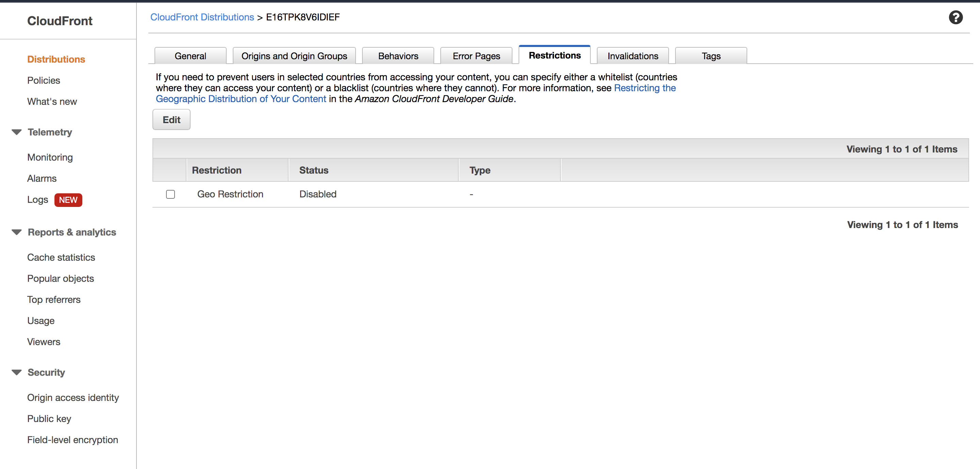
Task: Go to the Usage report
Action: coord(41,321)
